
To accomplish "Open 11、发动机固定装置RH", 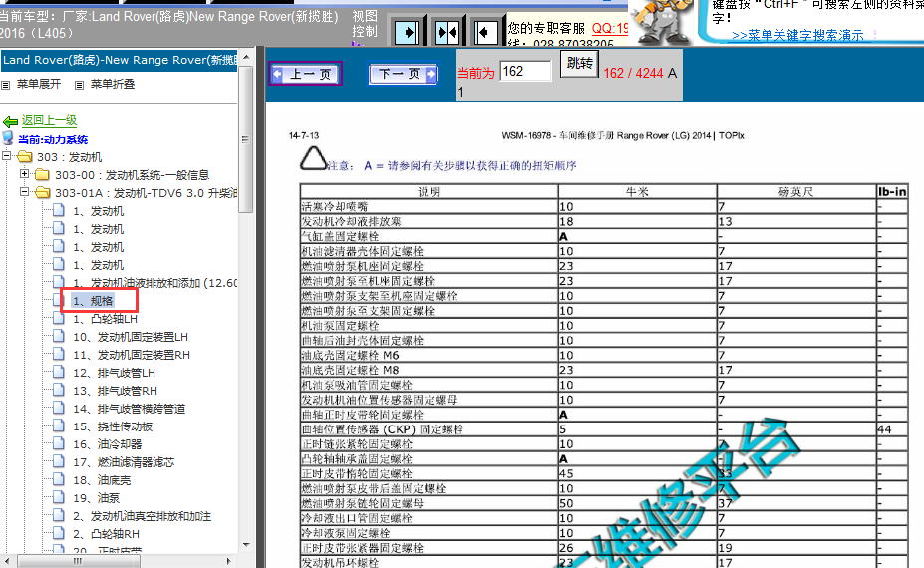I will [x=132, y=355].
